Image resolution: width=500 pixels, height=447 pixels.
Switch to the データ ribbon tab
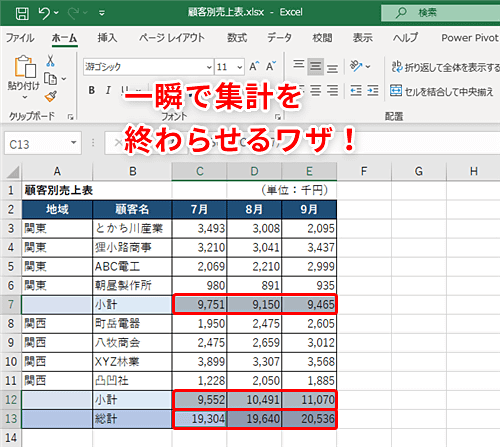279,38
